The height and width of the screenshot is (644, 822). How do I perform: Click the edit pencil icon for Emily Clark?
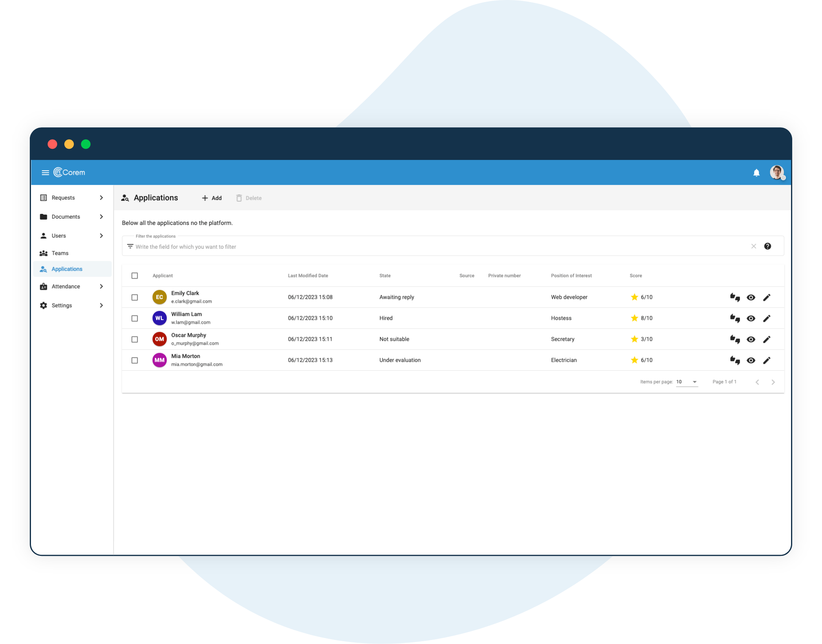[x=769, y=297]
